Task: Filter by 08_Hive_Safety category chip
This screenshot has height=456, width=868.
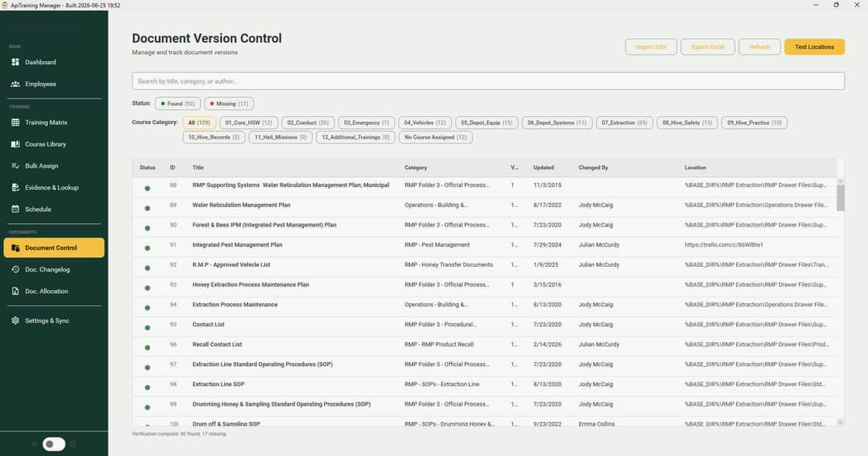Action: 687,123
